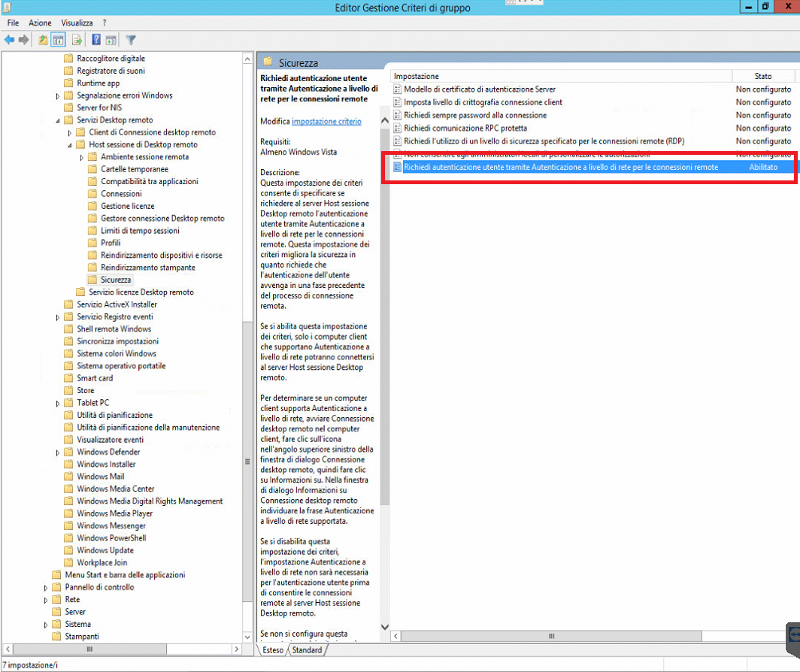This screenshot has width=800, height=672.
Task: Click the setting icon of 'Richiedi l'utilizzo di un livello di sicurezza'
Action: coord(398,141)
